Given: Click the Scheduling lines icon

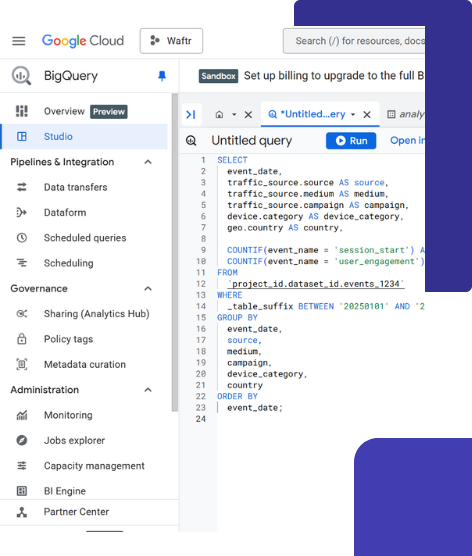Looking at the screenshot, I should pos(22,263).
